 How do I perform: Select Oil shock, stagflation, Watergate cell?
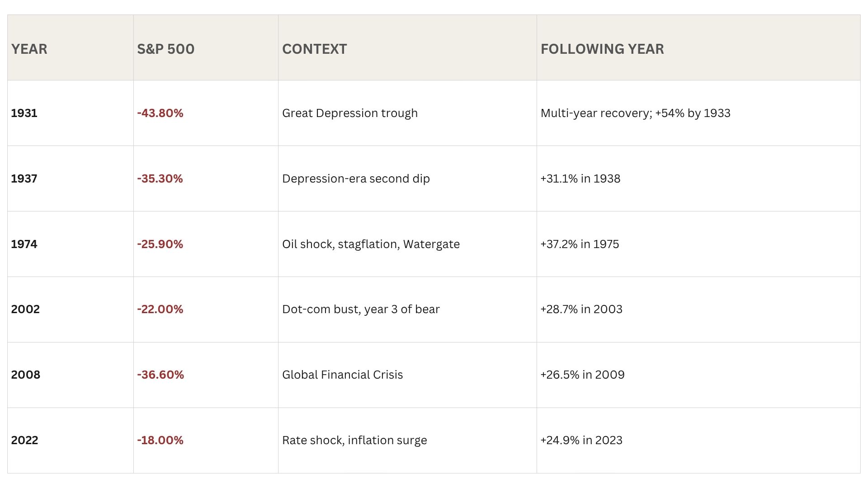[371, 244]
